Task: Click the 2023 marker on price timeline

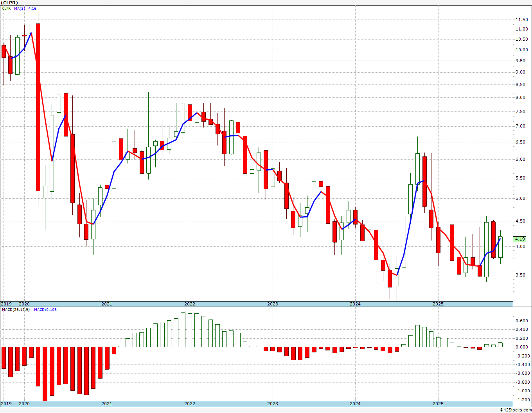Action: pos(272,304)
